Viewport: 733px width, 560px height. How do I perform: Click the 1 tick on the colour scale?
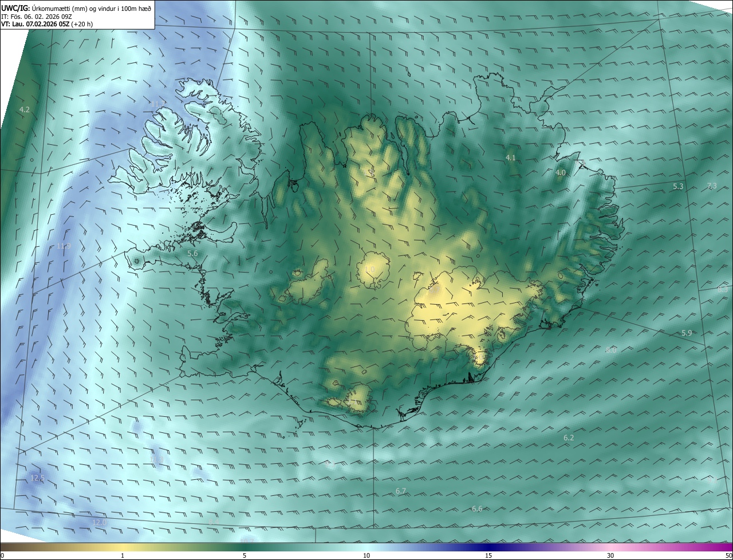click(x=123, y=556)
